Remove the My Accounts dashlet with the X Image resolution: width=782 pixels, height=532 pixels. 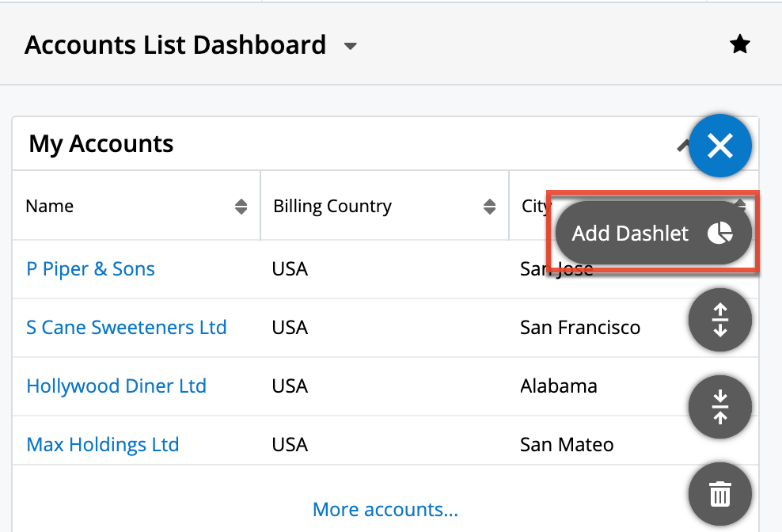[x=719, y=146]
